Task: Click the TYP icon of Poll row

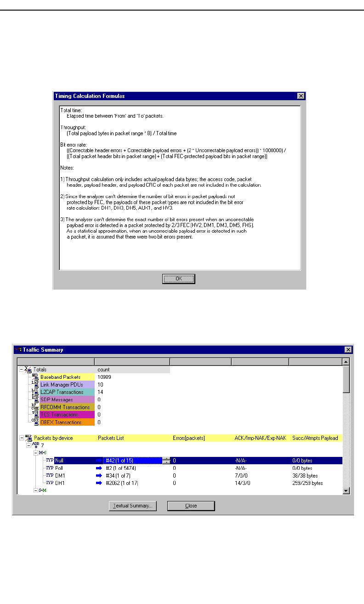Action: [x=50, y=468]
